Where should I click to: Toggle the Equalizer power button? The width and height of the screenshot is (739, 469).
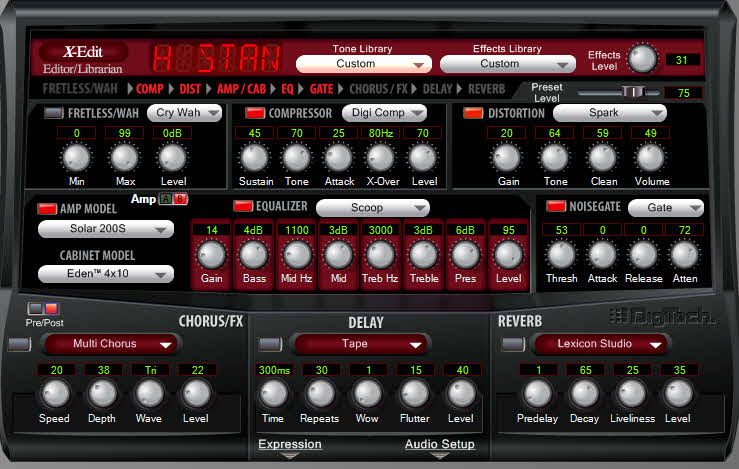point(243,206)
